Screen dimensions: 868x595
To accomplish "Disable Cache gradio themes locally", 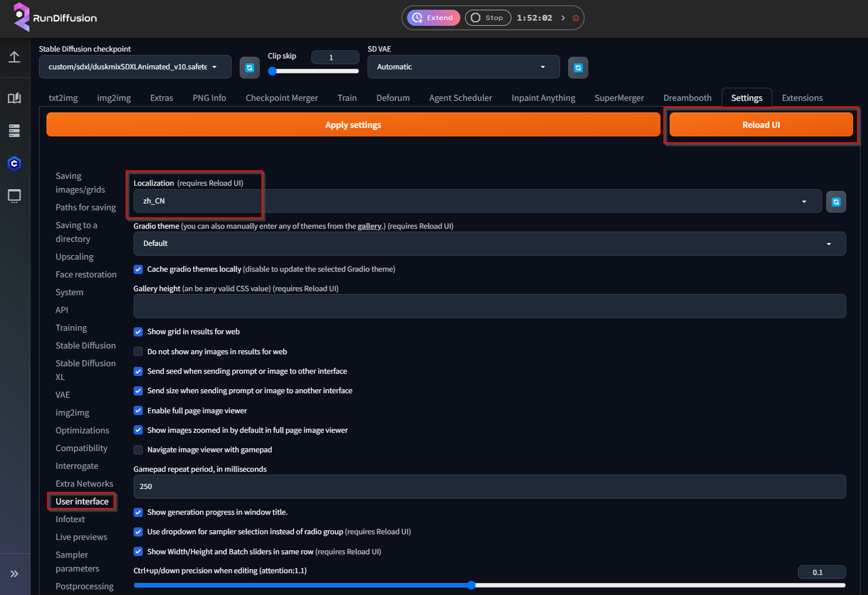I will [x=138, y=269].
